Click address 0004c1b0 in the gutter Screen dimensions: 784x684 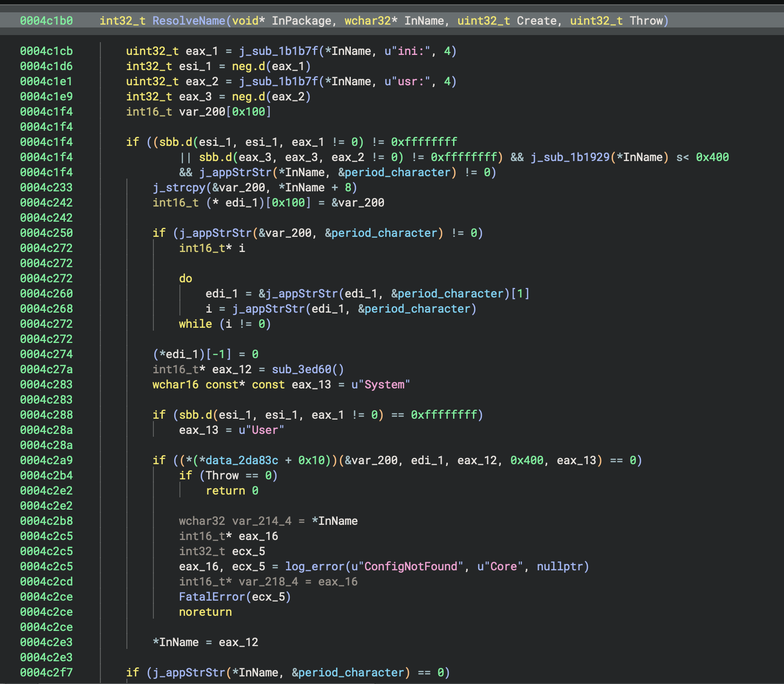[x=46, y=21]
